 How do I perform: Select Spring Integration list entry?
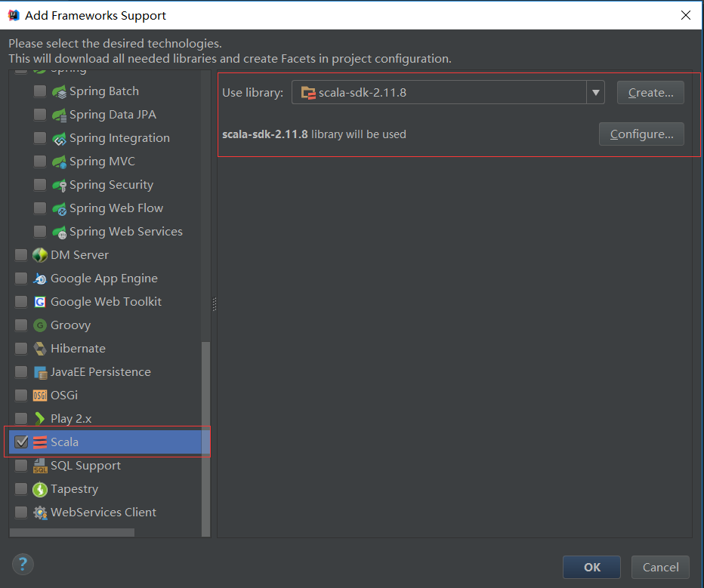click(x=119, y=138)
